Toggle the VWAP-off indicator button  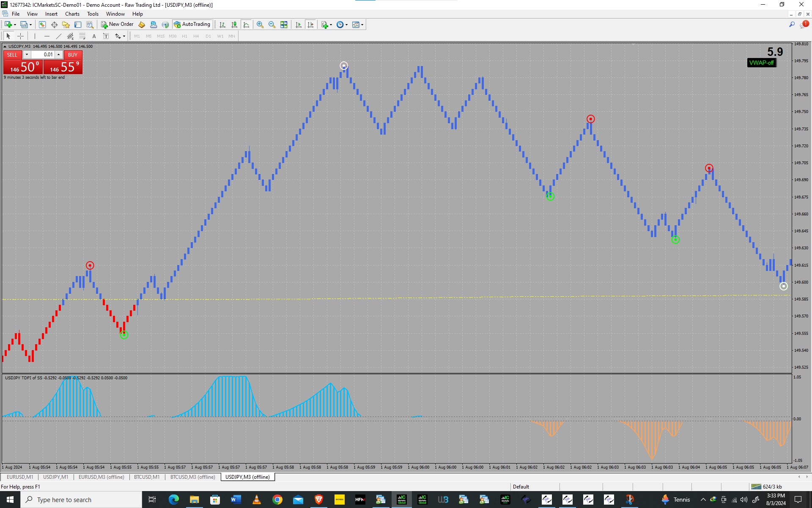761,63
